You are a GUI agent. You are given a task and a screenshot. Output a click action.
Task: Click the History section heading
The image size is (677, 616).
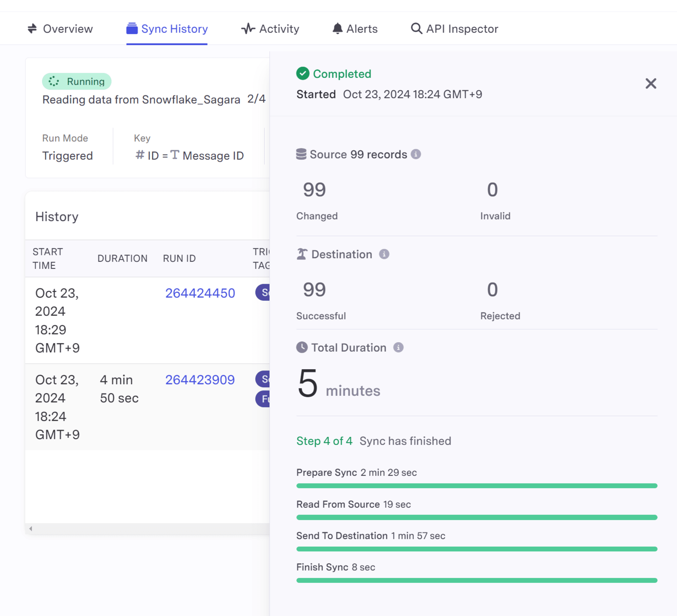click(x=57, y=216)
